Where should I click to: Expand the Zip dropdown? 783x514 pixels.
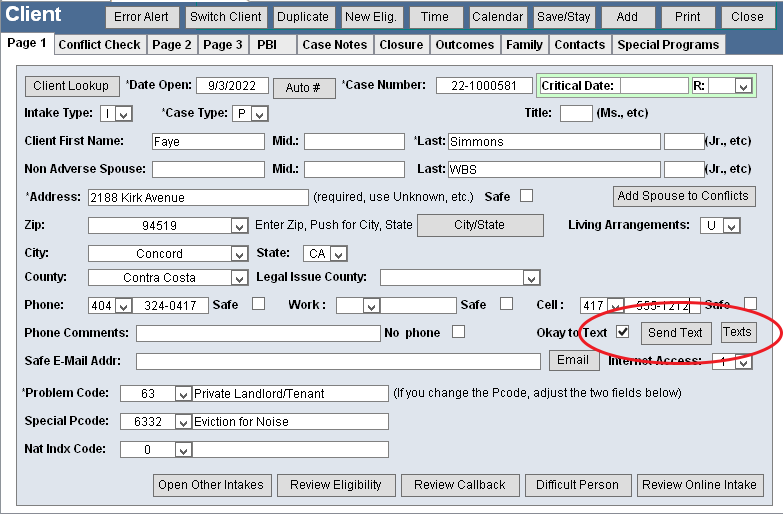pyautogui.click(x=239, y=226)
